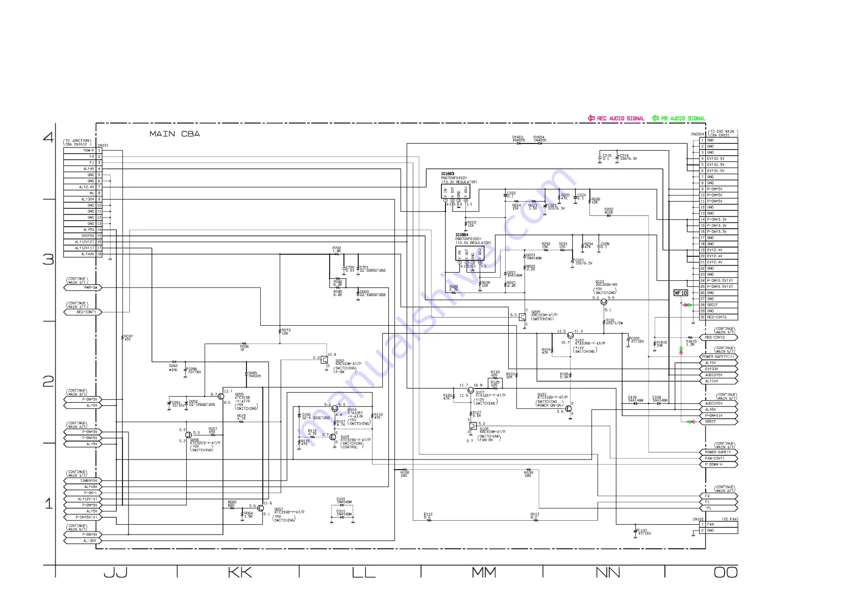
Task: Click the R113 8.2 resistor label
Action: click(x=534, y=516)
